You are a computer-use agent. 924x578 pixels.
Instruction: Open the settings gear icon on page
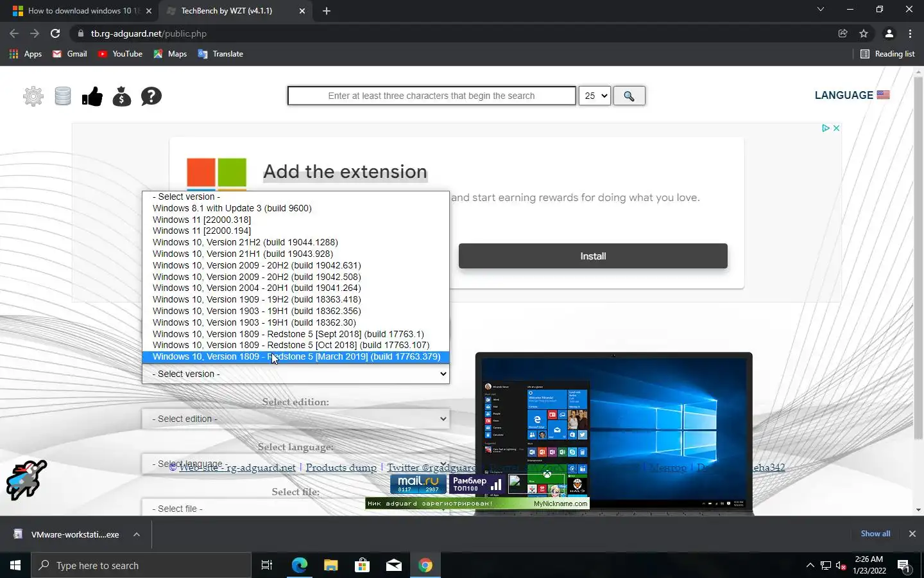tap(33, 96)
